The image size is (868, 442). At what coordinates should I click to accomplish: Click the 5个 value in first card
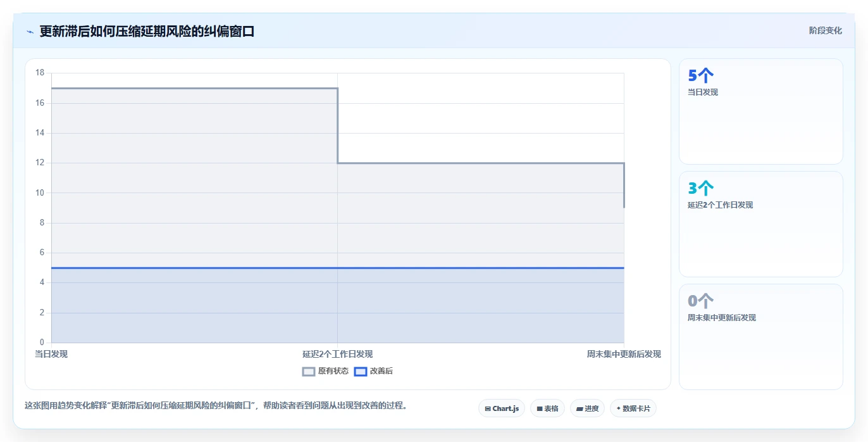(x=700, y=76)
